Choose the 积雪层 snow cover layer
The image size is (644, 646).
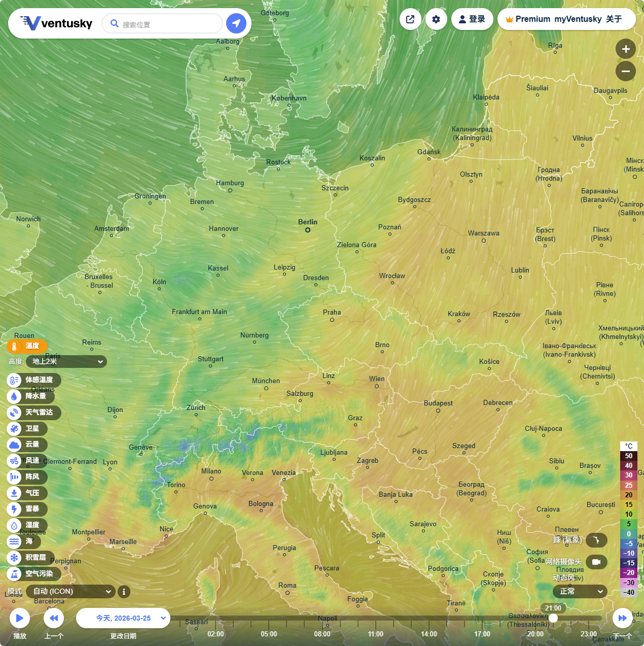coord(30,558)
